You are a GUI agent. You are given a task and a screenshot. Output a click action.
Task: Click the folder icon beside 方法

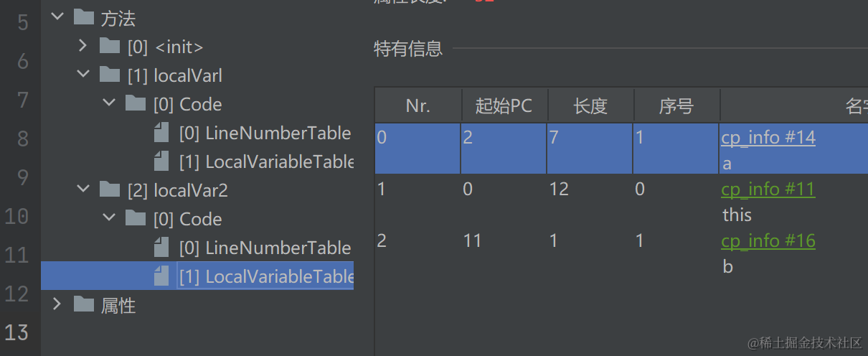coord(84,17)
